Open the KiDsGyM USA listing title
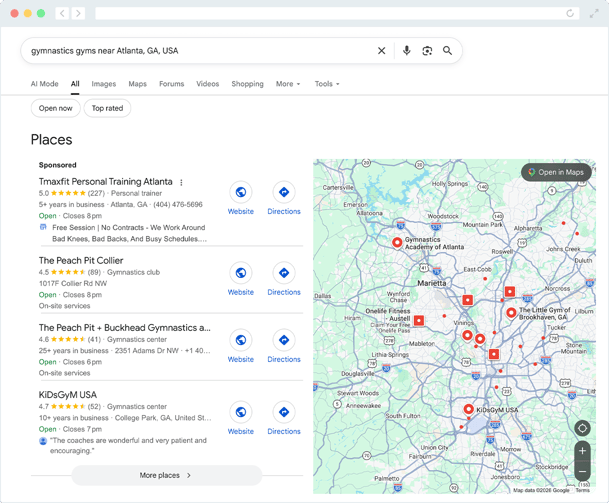 (68, 395)
